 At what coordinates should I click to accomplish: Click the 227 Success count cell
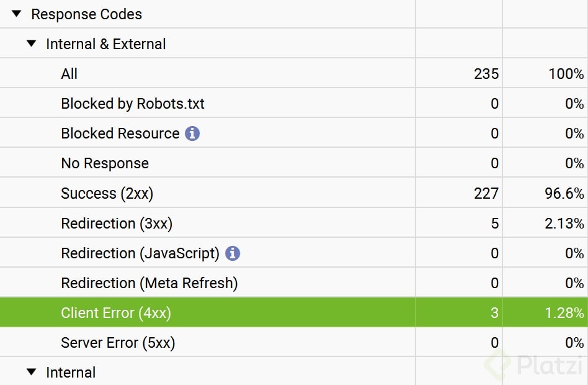click(486, 193)
